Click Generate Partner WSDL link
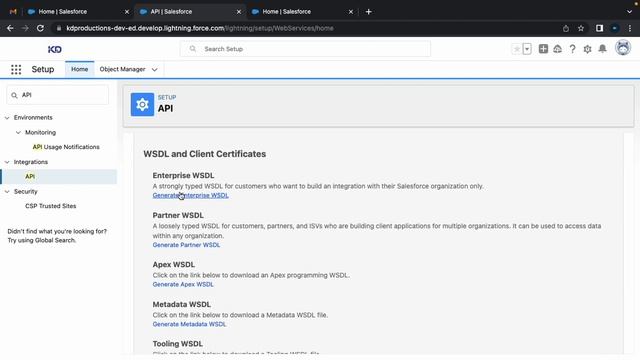This screenshot has height=360, width=640. (x=186, y=245)
